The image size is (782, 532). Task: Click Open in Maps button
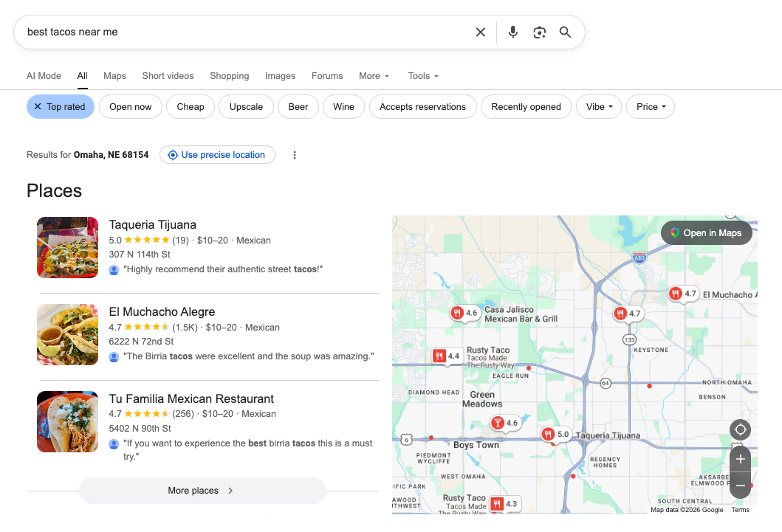(706, 232)
